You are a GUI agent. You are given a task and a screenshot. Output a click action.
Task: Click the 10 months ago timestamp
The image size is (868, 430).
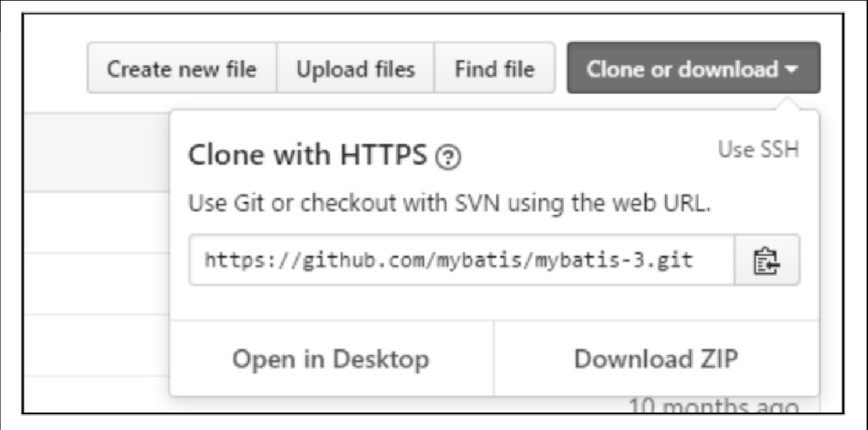(714, 408)
